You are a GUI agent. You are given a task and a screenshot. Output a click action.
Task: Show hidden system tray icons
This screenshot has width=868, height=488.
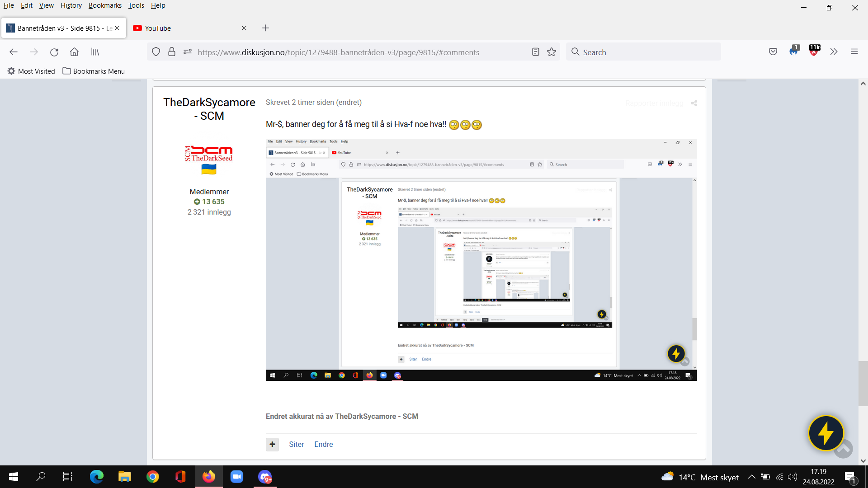[x=751, y=477]
